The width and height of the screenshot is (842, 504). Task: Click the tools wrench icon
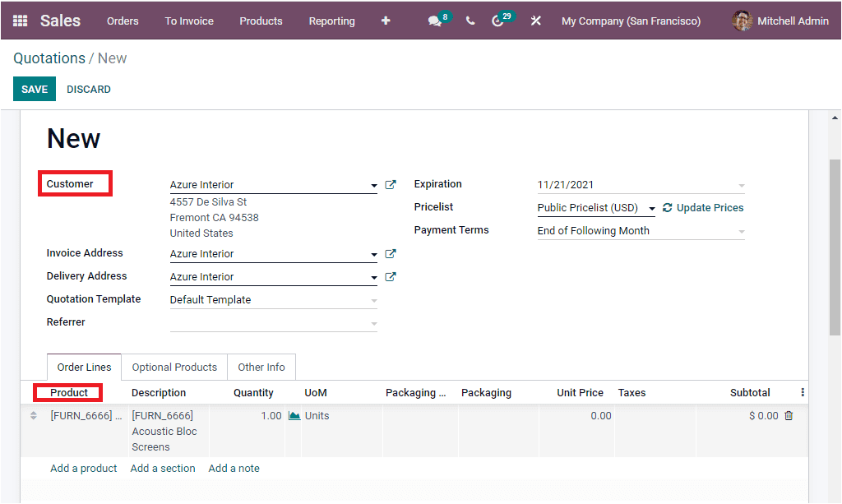(x=535, y=20)
